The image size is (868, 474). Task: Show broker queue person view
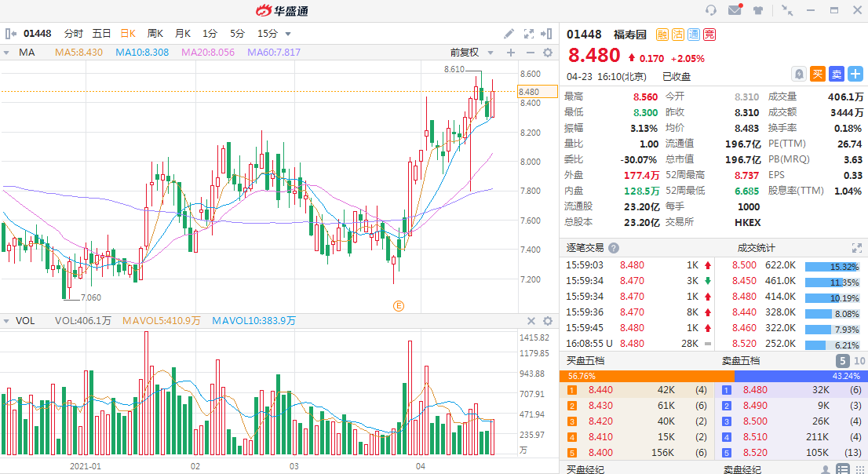tap(825, 469)
